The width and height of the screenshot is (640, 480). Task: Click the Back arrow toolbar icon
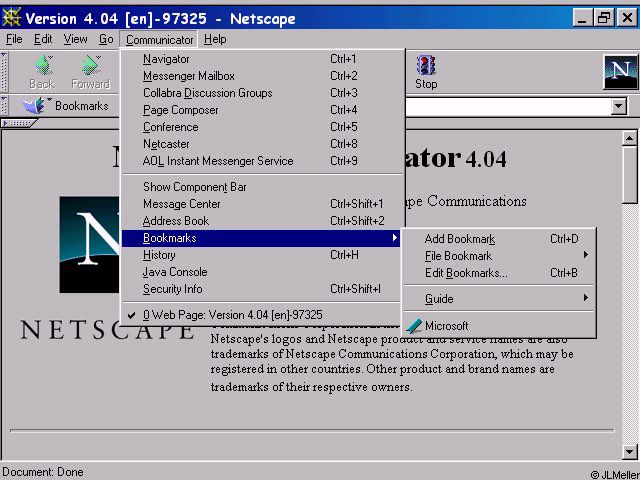click(x=43, y=65)
